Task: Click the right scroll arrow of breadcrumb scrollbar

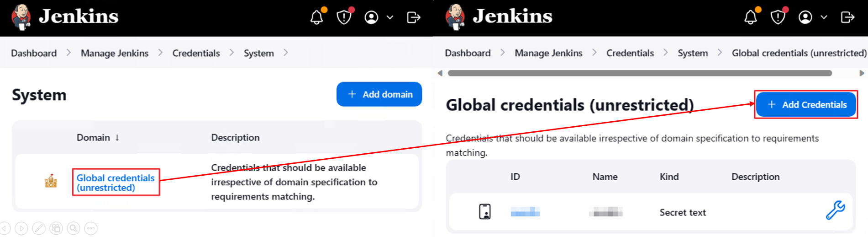Action: pyautogui.click(x=862, y=73)
